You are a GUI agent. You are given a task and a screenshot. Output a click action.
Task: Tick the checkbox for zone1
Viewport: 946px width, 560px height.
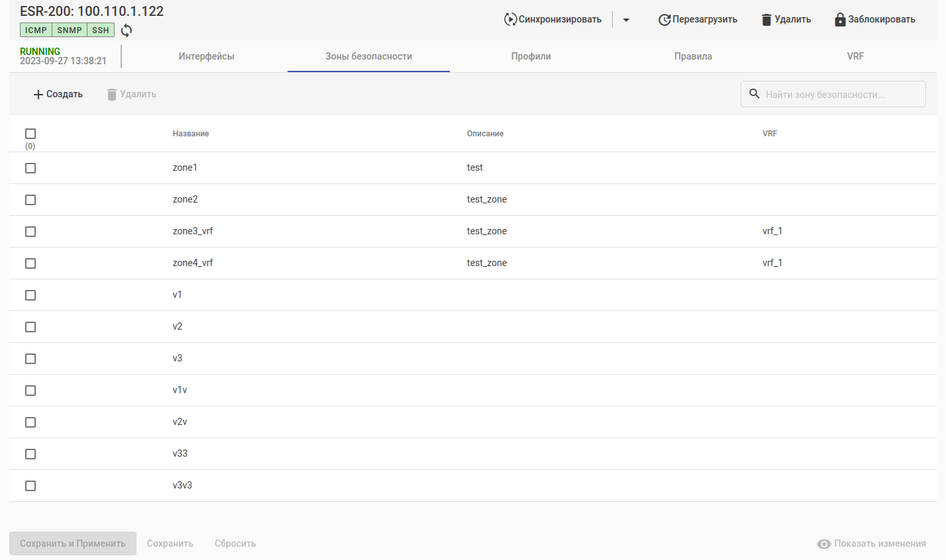tap(30, 168)
